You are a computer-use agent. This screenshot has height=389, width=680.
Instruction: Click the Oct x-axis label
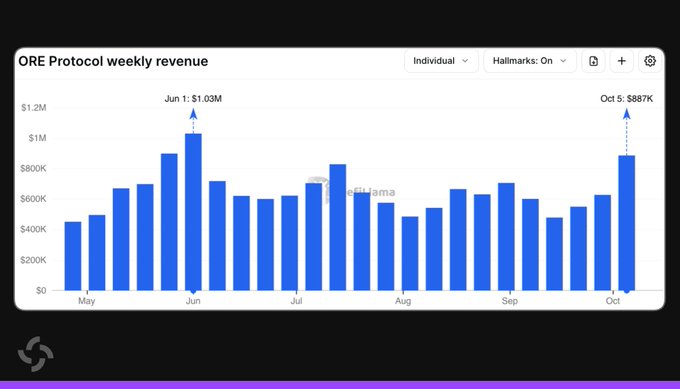pyautogui.click(x=613, y=301)
